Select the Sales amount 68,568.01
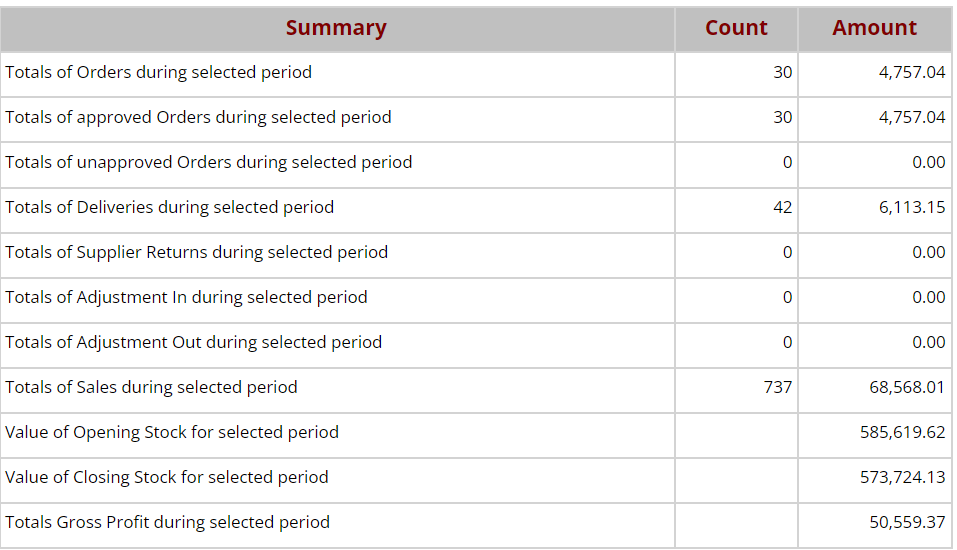The image size is (957, 550). point(907,387)
